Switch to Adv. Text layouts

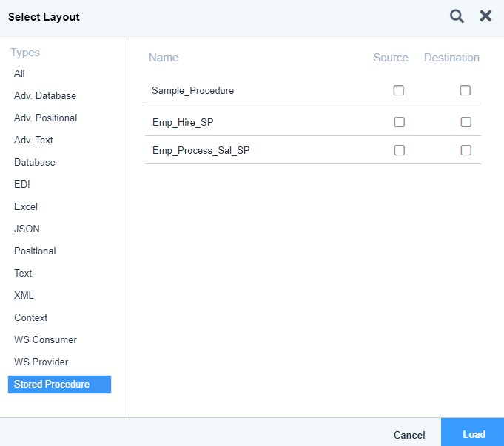(33, 140)
